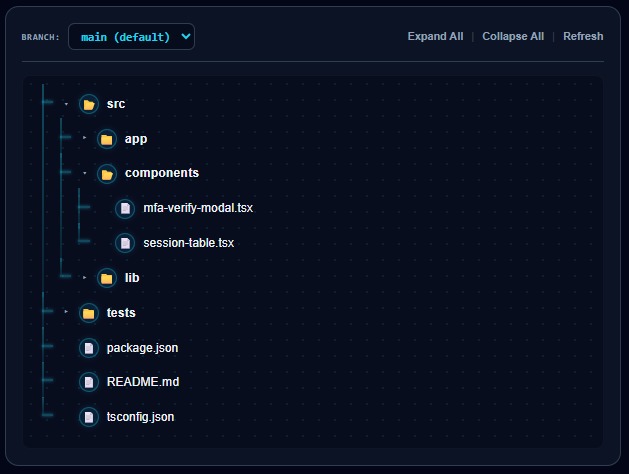Click the app folder icon
The width and height of the screenshot is (629, 474).
pyautogui.click(x=107, y=139)
